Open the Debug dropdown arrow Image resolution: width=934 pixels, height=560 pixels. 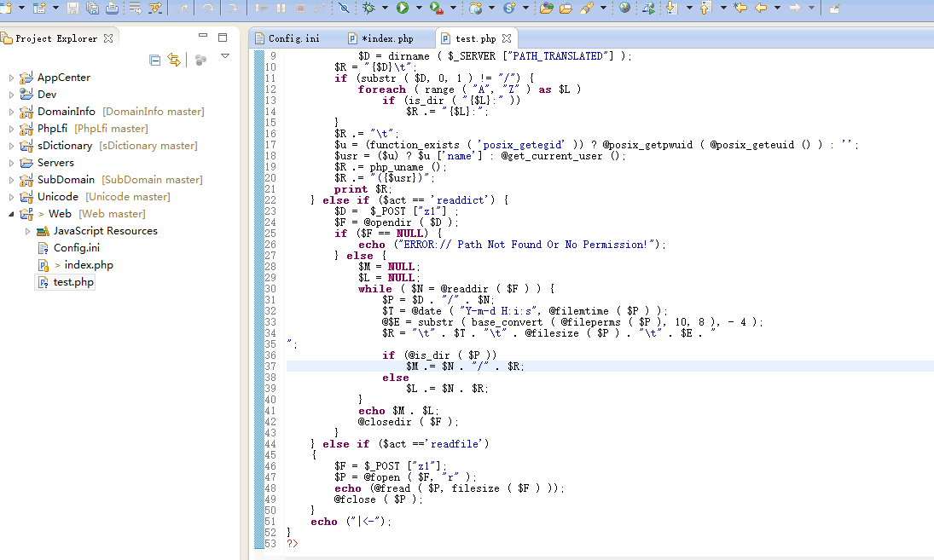(x=385, y=8)
